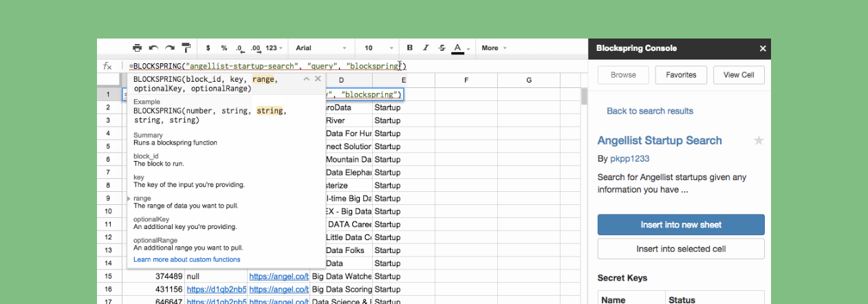
Task: Increase decimal places
Action: point(256,48)
